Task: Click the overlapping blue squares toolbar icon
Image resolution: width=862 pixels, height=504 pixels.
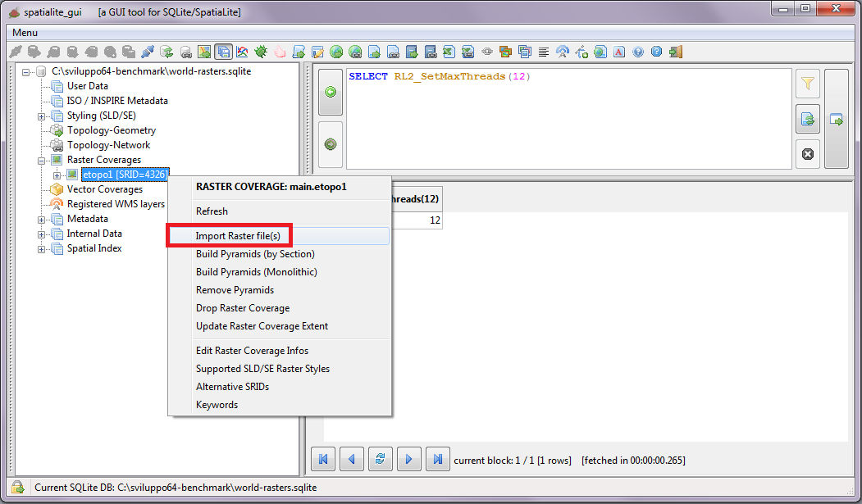Action: click(524, 52)
